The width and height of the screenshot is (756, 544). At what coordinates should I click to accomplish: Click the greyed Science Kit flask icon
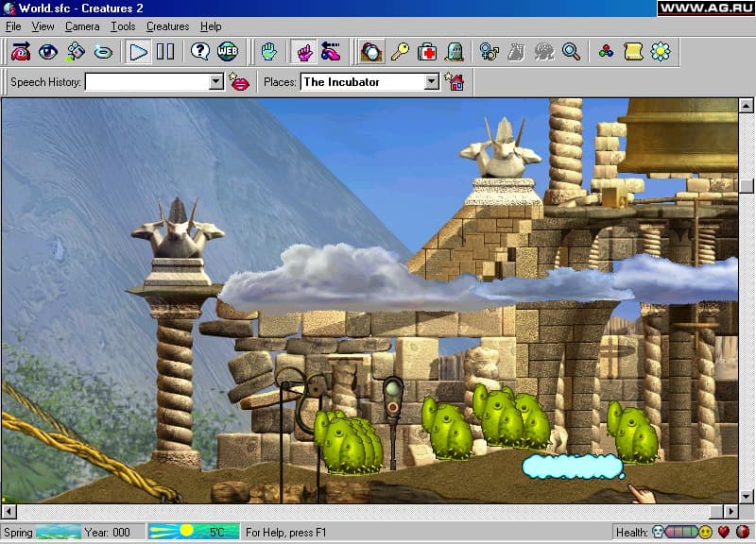point(516,52)
